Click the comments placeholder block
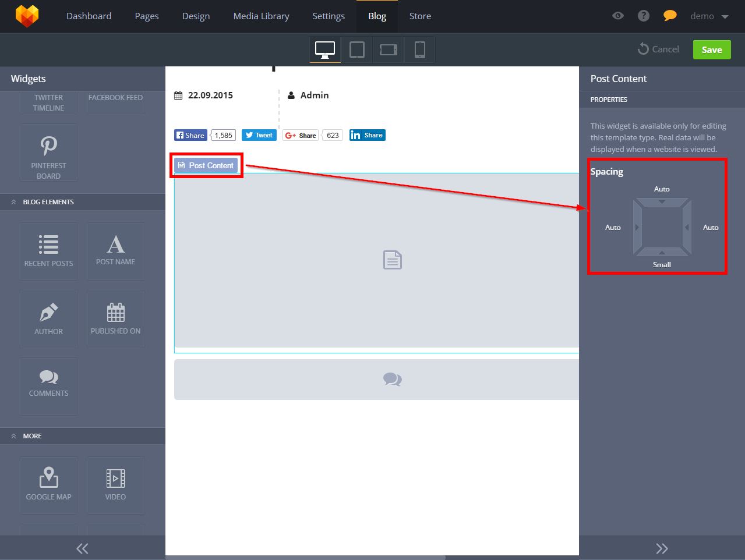745x560 pixels. coord(376,380)
